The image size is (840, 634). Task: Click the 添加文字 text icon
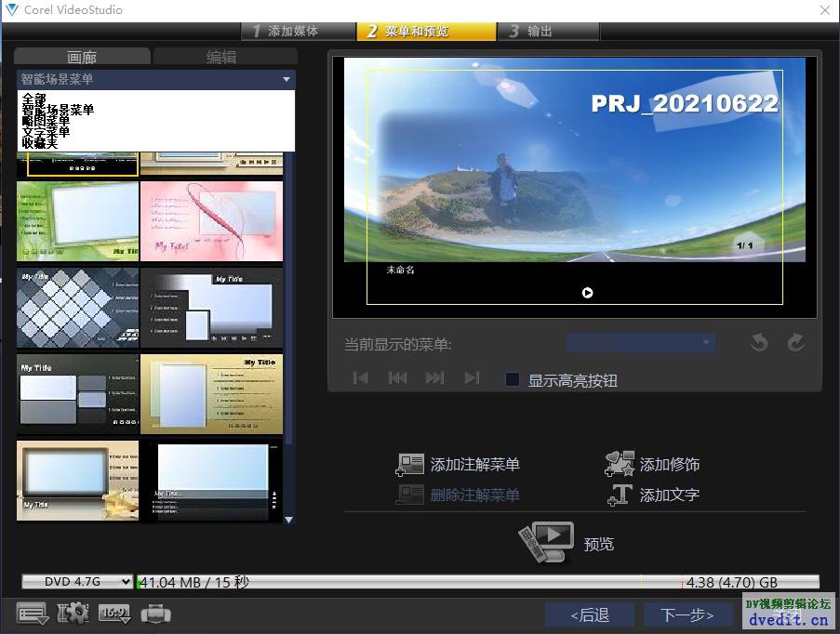point(620,495)
